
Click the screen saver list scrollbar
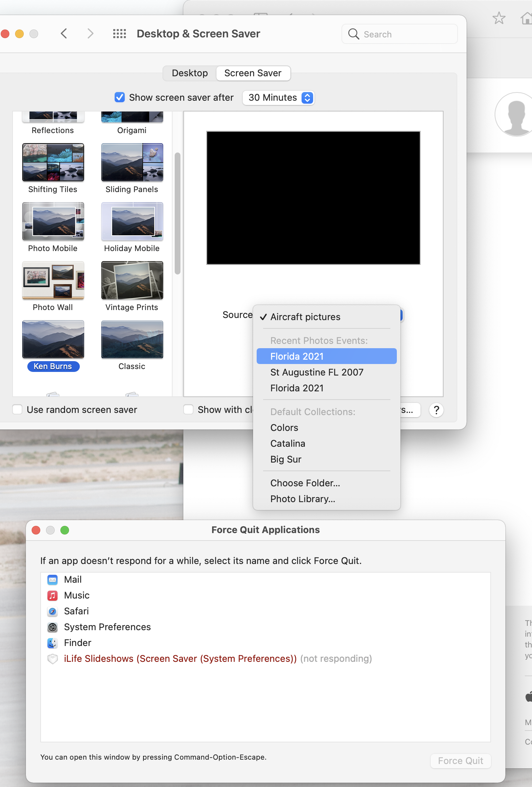177,213
